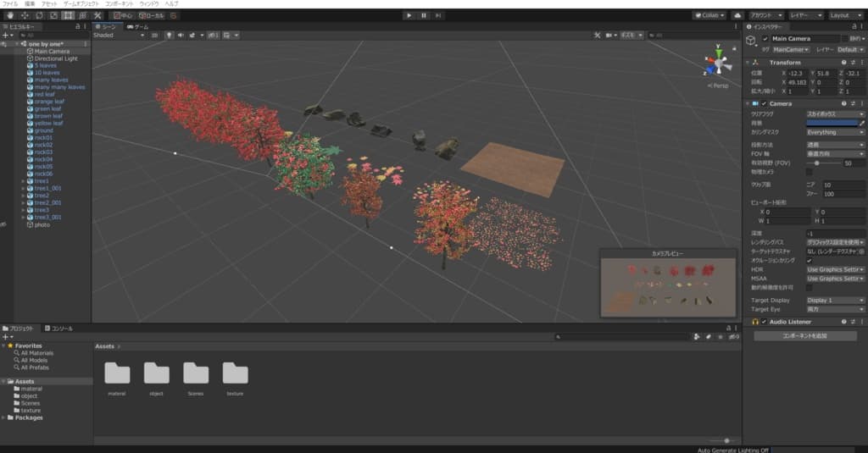Select the Move tool in toolbar
Viewport: 868px width, 453px height.
point(24,15)
